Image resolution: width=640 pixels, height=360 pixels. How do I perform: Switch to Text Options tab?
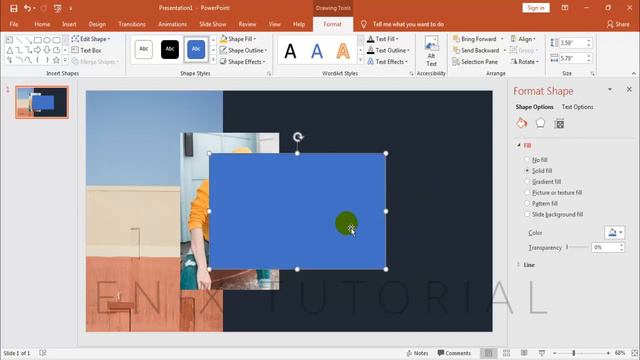(x=577, y=107)
